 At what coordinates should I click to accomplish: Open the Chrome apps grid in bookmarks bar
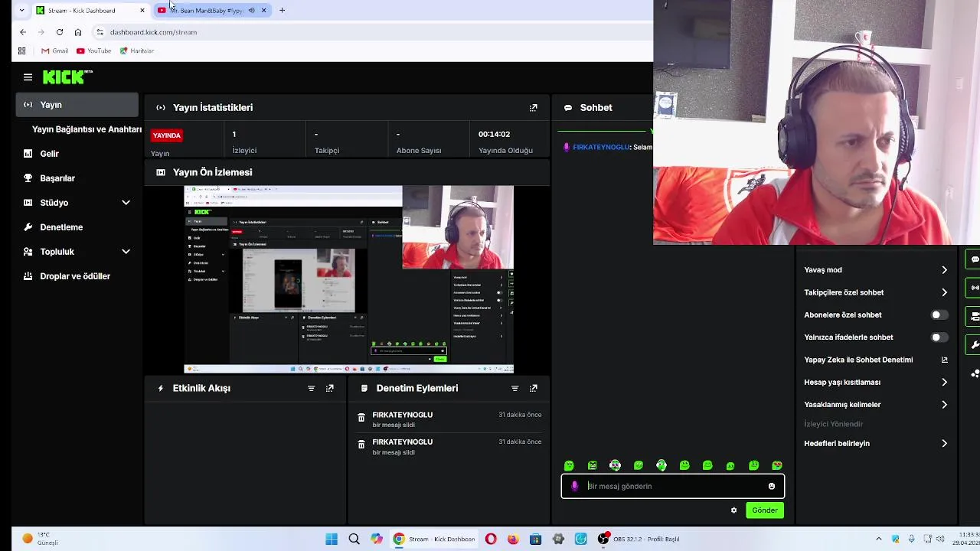21,51
